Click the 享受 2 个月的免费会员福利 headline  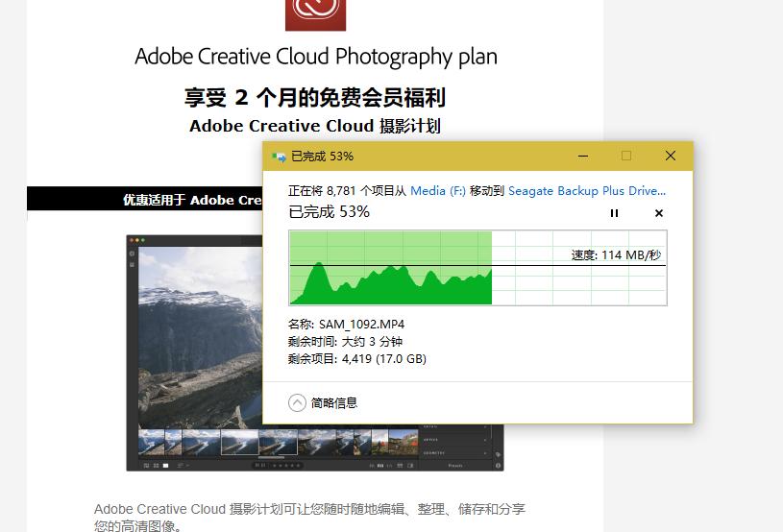click(315, 97)
